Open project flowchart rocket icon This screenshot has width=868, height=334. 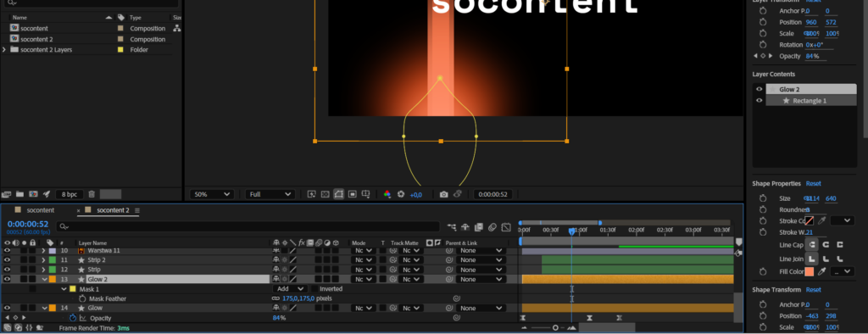(47, 194)
